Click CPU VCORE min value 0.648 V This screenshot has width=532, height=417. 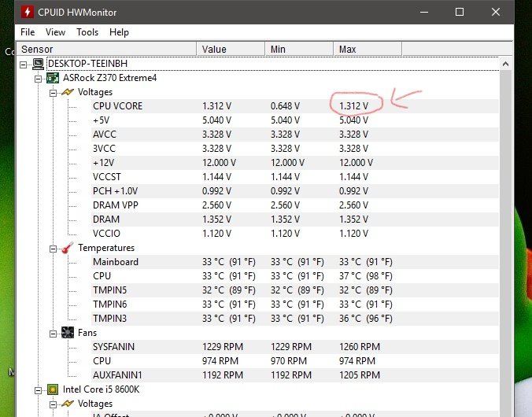(x=285, y=106)
